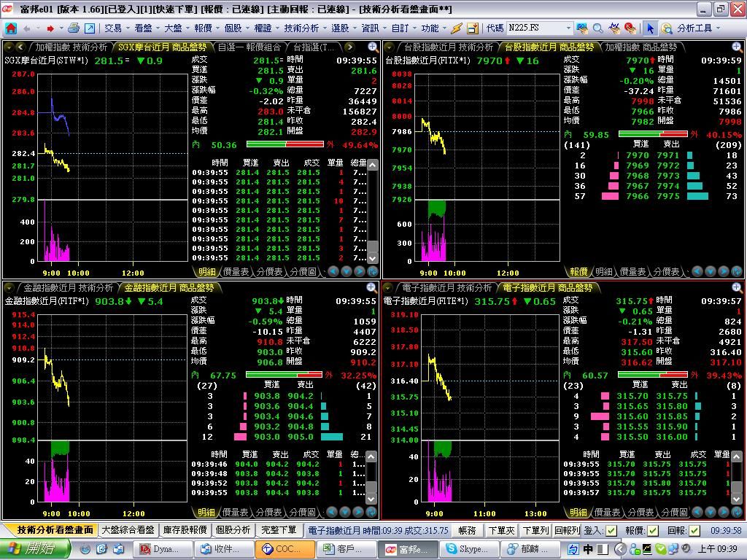Open 電子指數 panel tab list dropdown
Image resolution: width=747 pixels, height=560 pixels.
388,287
